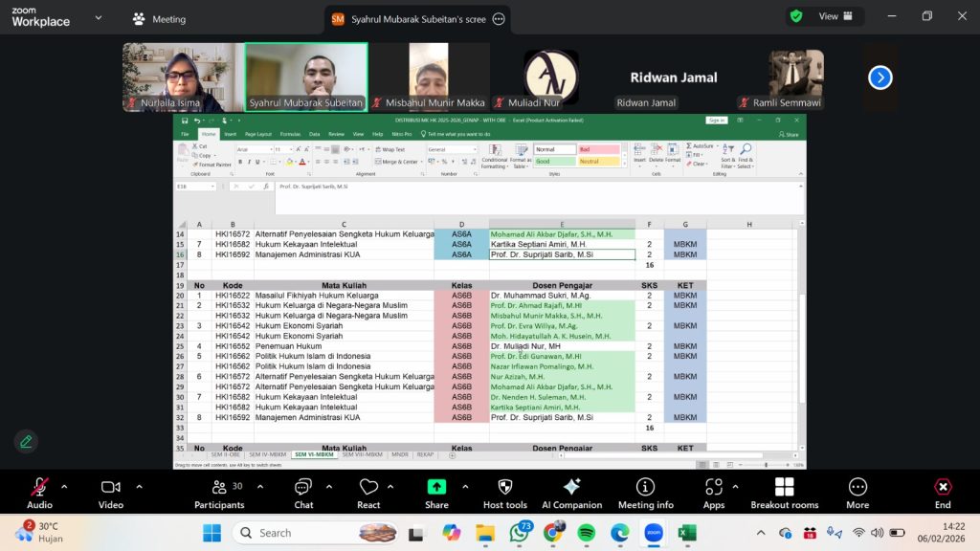
Task: Click the annotation pencil button
Action: point(26,441)
